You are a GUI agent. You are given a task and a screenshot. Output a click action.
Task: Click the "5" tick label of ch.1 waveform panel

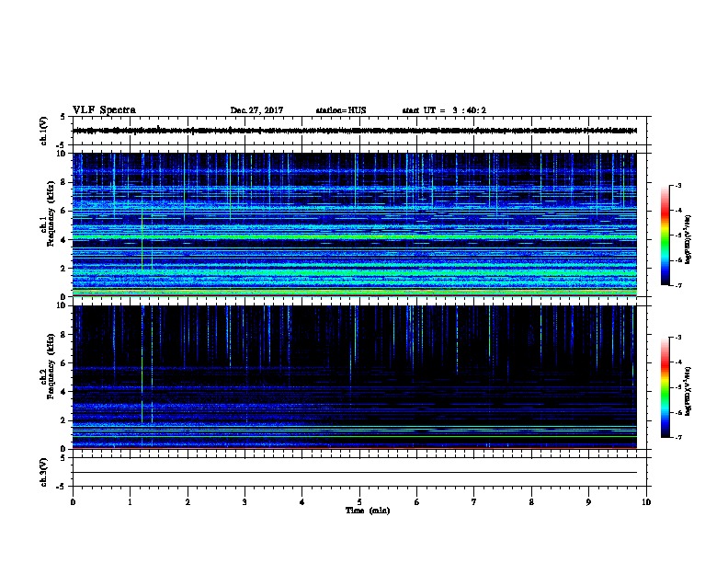click(63, 117)
